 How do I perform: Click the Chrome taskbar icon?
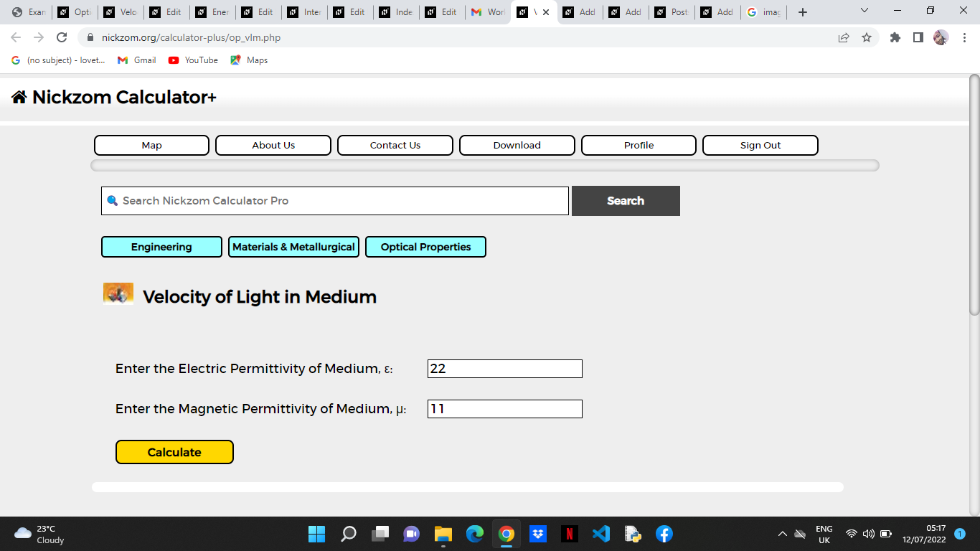[507, 534]
